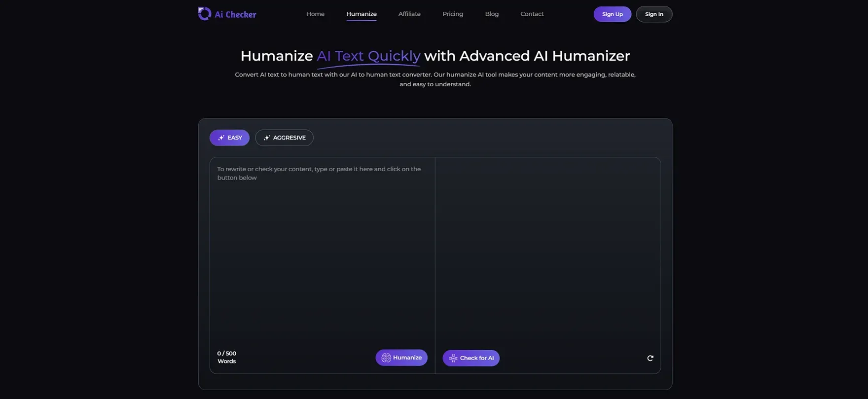Navigate to the Contact page
The width and height of the screenshot is (868, 399).
click(532, 14)
